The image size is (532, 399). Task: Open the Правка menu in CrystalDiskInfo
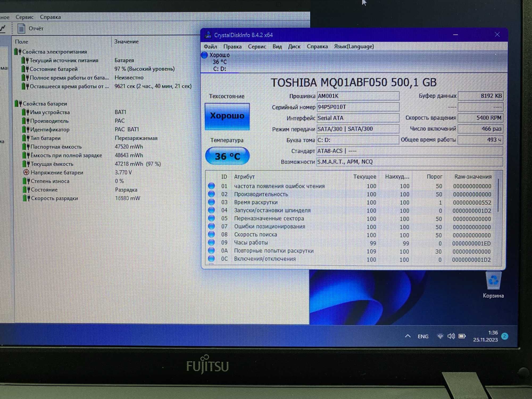tap(232, 47)
